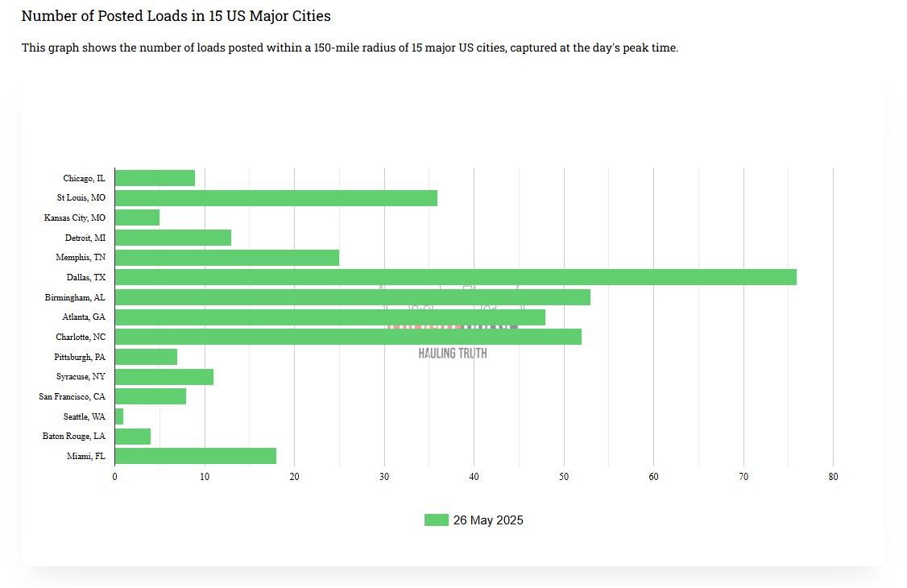907x588 pixels.
Task: Click the Syracuse, NY bar
Action: [164, 376]
